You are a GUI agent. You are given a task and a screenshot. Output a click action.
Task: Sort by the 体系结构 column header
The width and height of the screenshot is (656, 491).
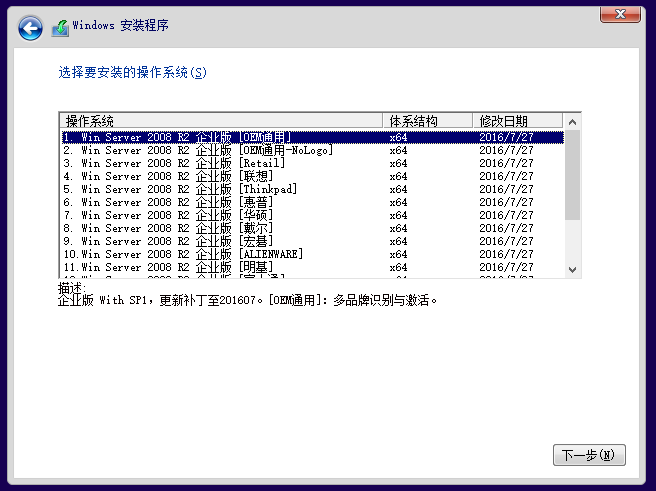(428, 121)
